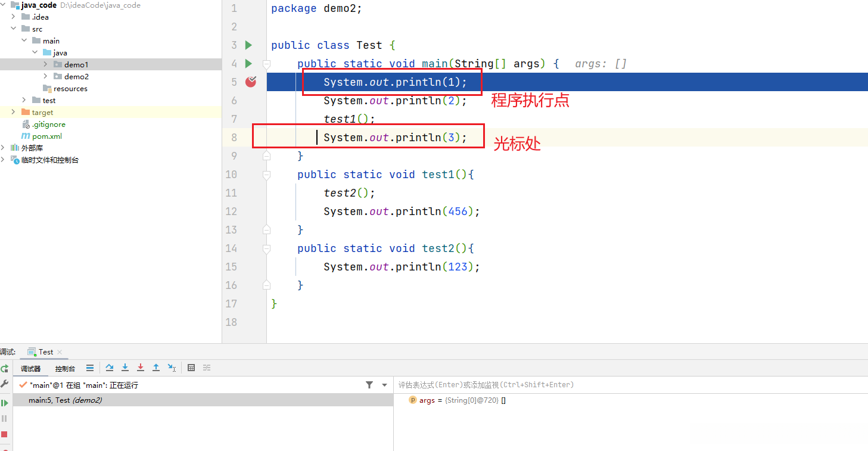Image resolution: width=868 pixels, height=451 pixels.
Task: Expand the 外部库 node
Action: (x=4, y=148)
